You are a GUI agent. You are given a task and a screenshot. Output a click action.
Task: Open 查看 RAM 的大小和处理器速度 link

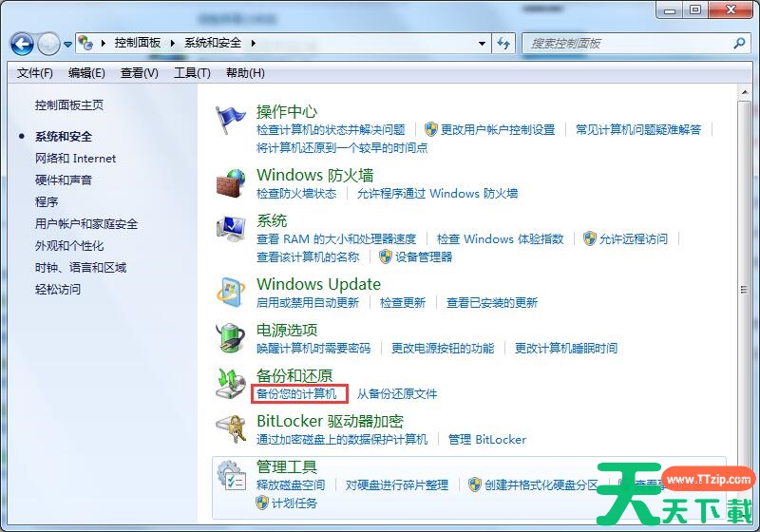[x=336, y=238]
